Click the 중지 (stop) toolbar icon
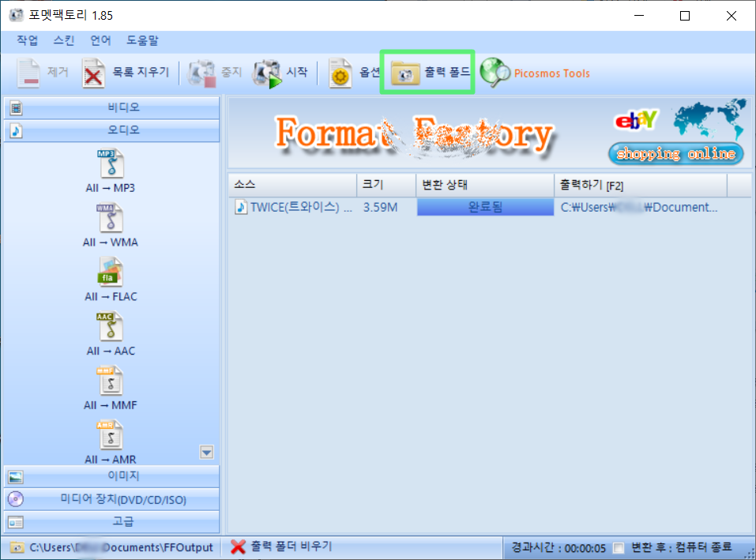This screenshot has height=560, width=756. [202, 73]
